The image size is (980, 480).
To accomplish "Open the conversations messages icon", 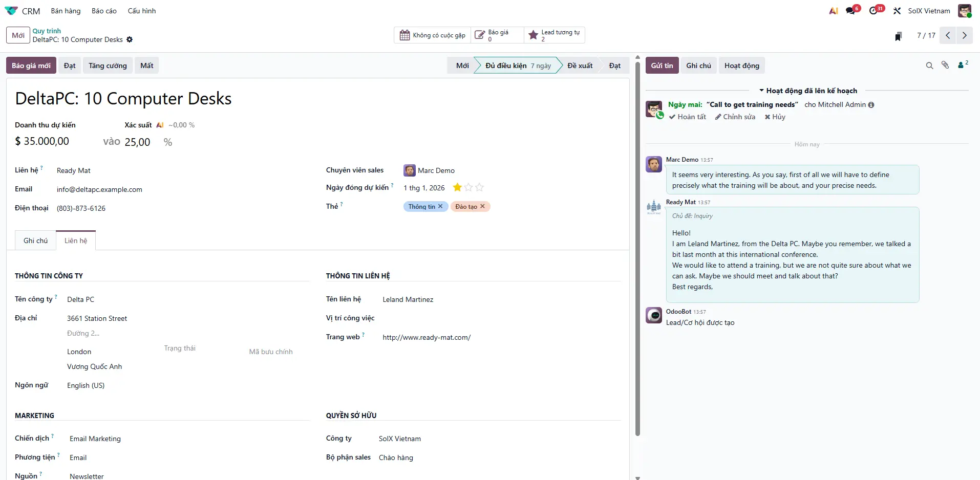I will coord(851,11).
